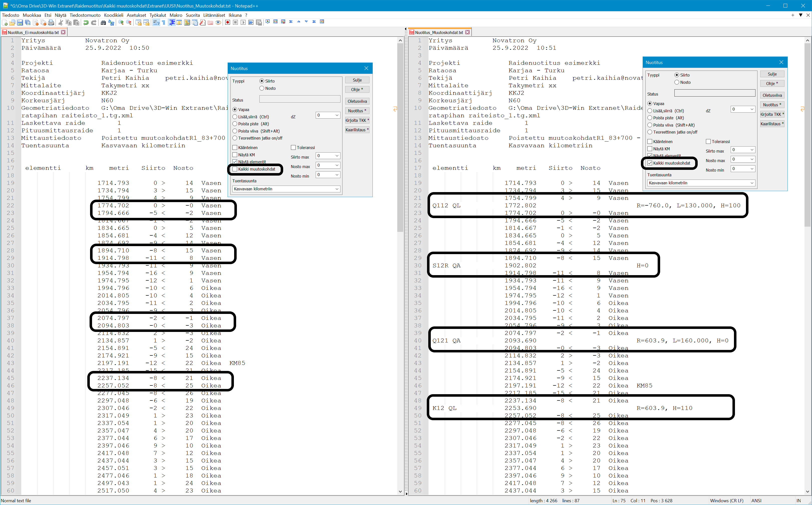Uncheck Kaikki muutoskohdat in right dialog

pyautogui.click(x=650, y=163)
